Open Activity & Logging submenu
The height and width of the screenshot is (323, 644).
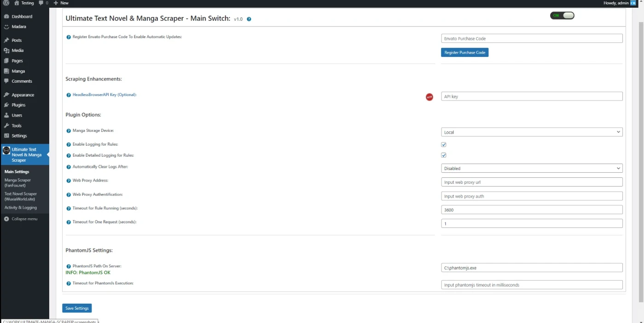[21, 208]
